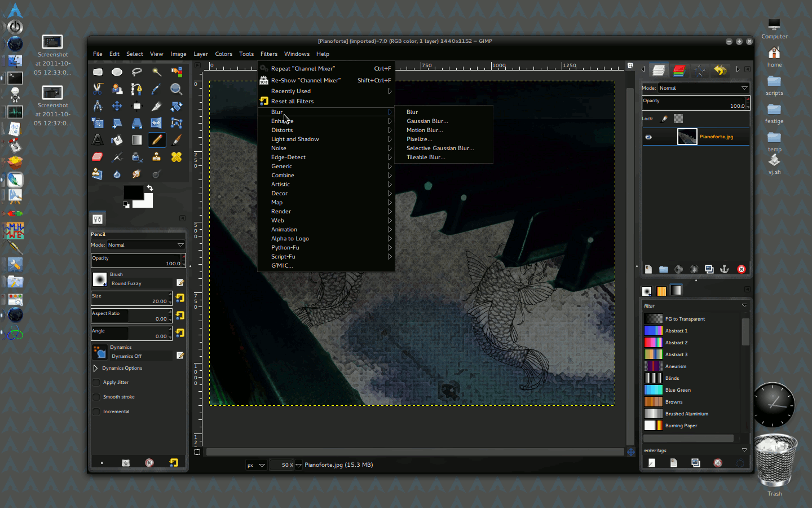Click the delete layer red icon
Screen dimensions: 812x508
click(x=742, y=269)
